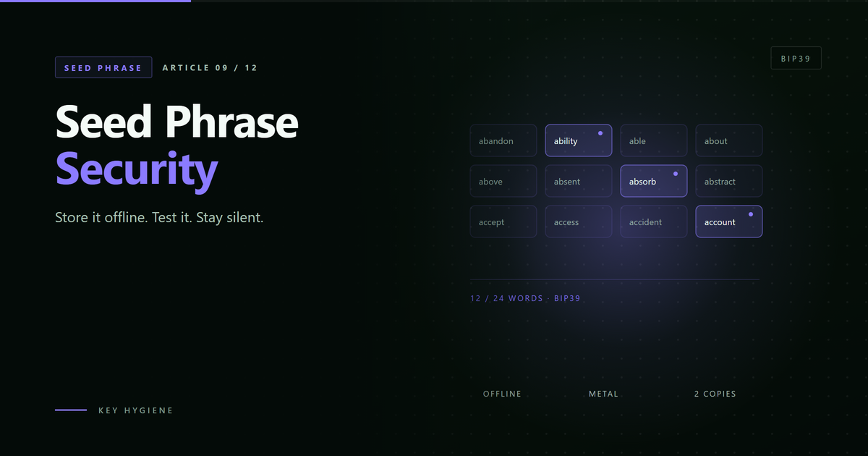Click the 'METAL' label

pyautogui.click(x=603, y=394)
